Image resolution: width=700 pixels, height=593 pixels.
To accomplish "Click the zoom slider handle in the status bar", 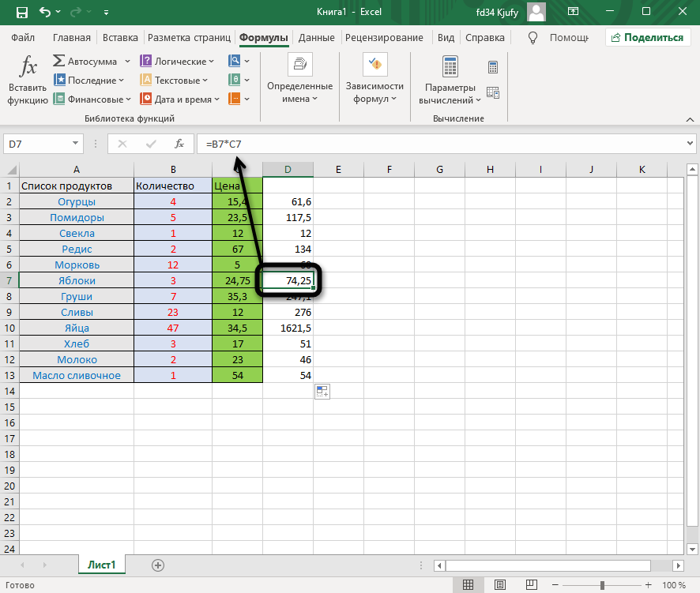I will 601,585.
